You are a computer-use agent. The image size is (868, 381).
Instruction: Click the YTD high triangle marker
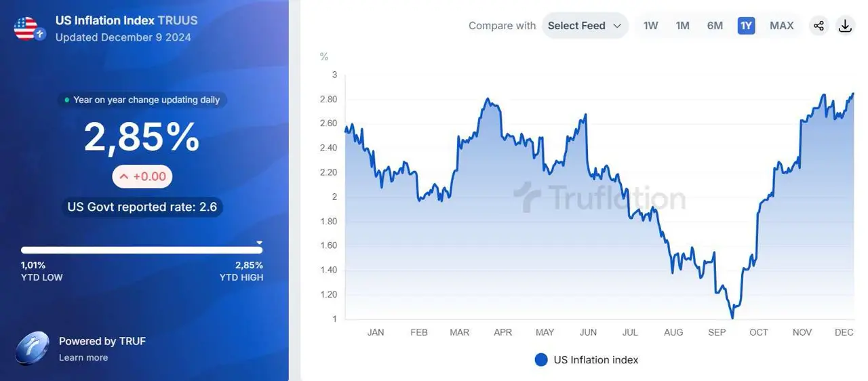point(259,242)
